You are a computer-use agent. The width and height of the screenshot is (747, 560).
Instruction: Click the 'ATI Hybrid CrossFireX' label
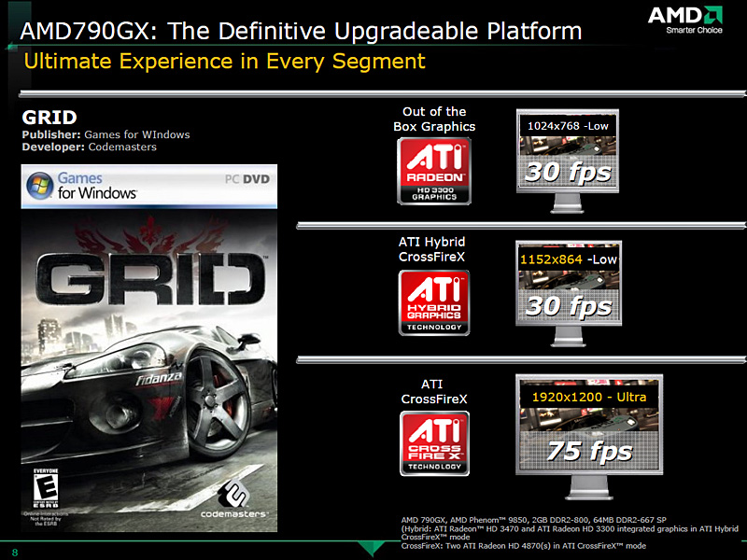click(431, 249)
